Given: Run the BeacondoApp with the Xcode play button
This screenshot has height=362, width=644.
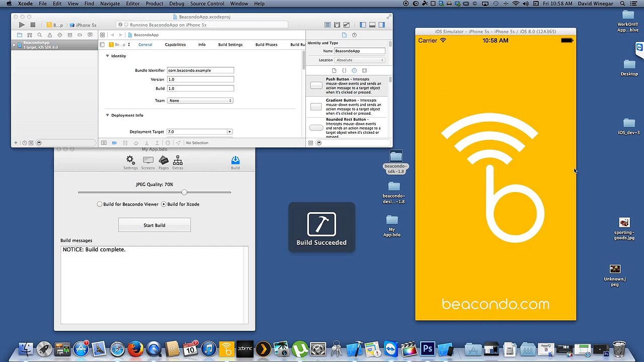Looking at the screenshot, I should pyautogui.click(x=21, y=25).
